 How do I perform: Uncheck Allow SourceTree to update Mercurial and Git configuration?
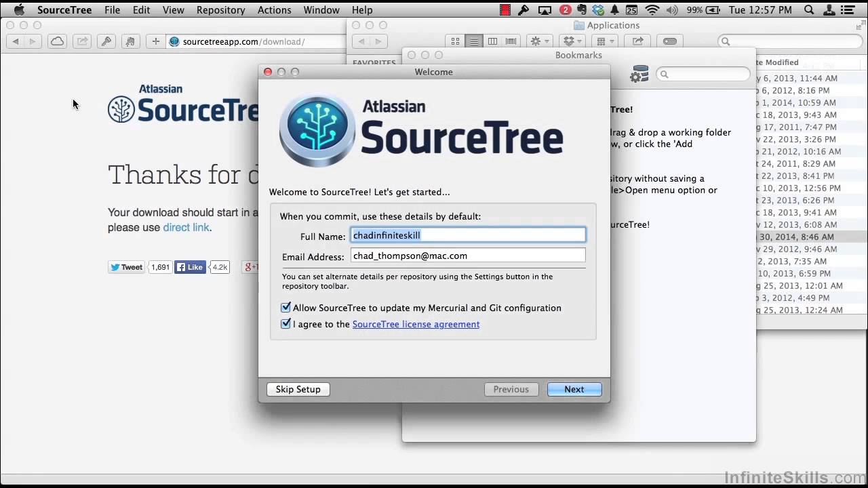[x=285, y=307]
